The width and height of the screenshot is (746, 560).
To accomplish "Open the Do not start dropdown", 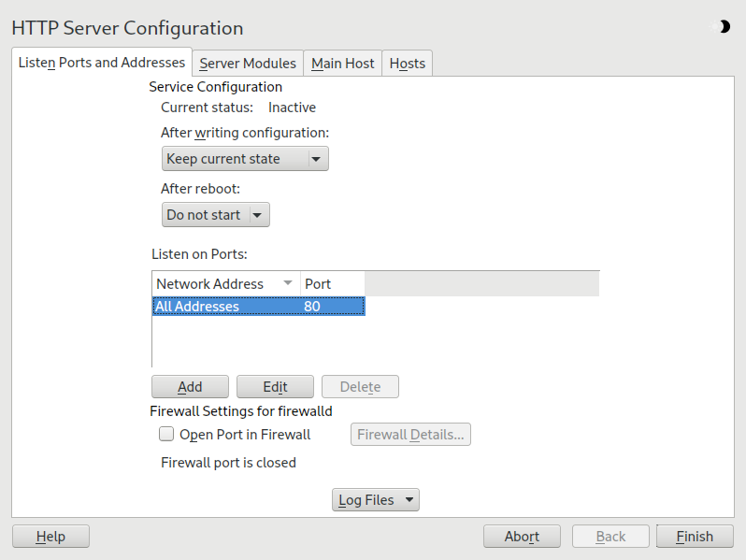I will click(215, 215).
